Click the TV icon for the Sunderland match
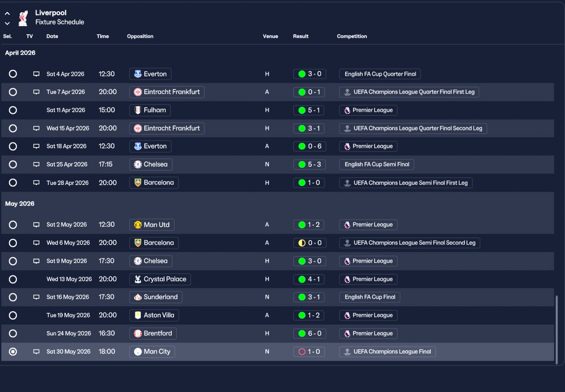Viewport: 565px width, 392px height. pos(36,297)
